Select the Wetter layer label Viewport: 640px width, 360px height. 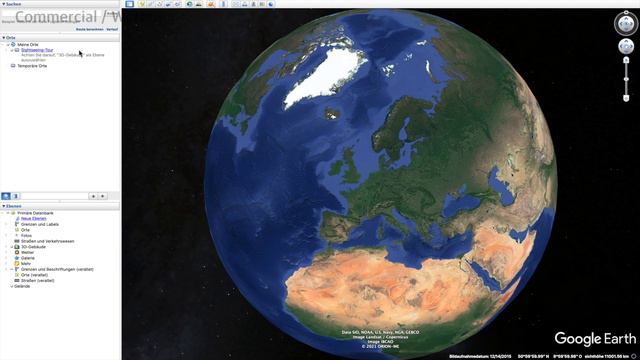(28, 252)
